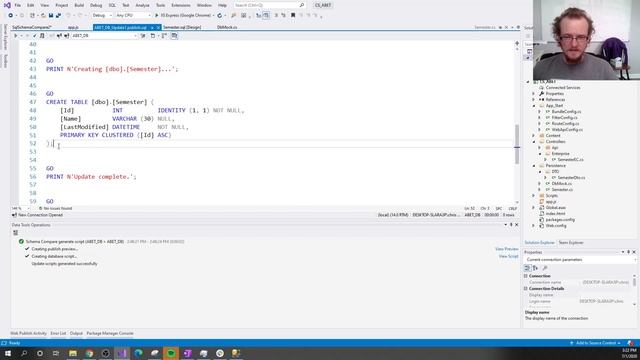Click the View Script link
Viewport: 640px width, 360px height.
point(508,256)
